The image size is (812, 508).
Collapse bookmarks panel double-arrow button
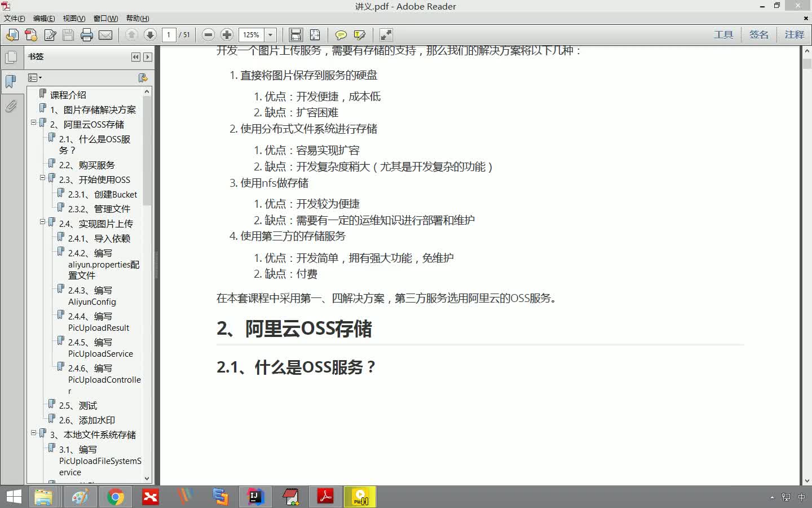135,57
